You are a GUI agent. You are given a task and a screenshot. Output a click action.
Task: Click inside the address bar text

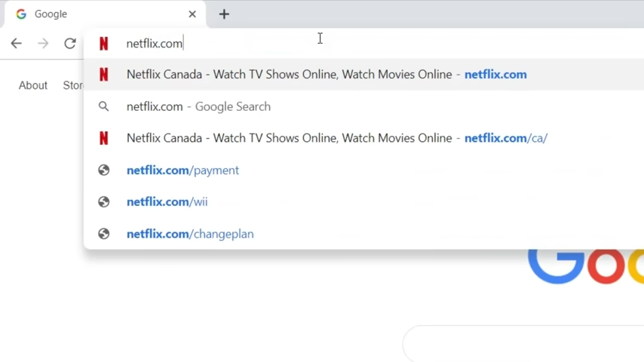155,44
